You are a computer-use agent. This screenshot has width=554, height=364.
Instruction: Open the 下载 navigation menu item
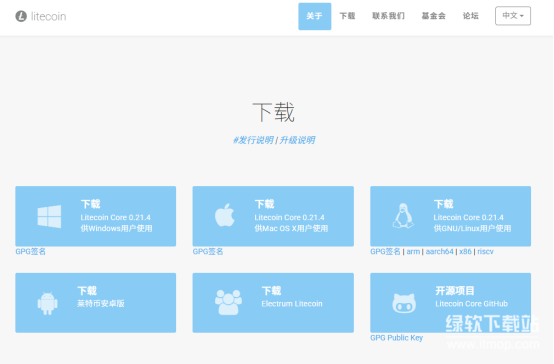(x=347, y=16)
